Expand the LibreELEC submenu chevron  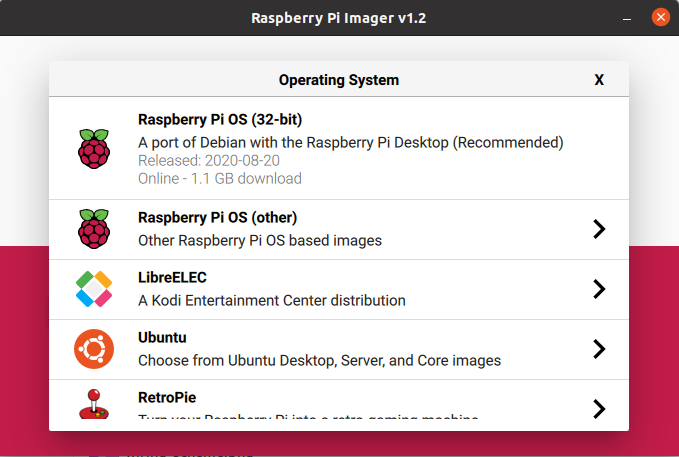(599, 289)
